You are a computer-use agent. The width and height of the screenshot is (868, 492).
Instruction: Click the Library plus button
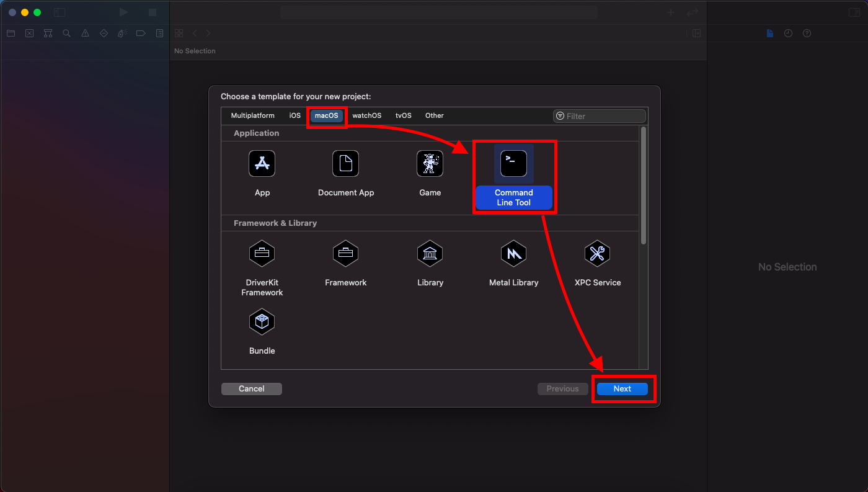coord(670,12)
